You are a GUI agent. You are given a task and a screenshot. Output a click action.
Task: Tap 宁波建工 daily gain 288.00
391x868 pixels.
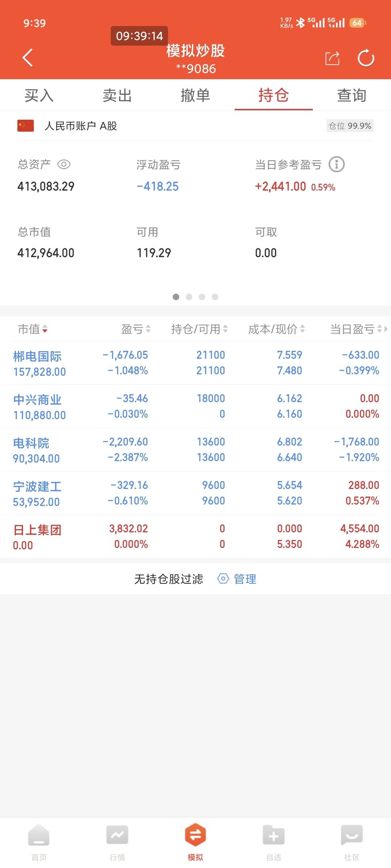[364, 485]
